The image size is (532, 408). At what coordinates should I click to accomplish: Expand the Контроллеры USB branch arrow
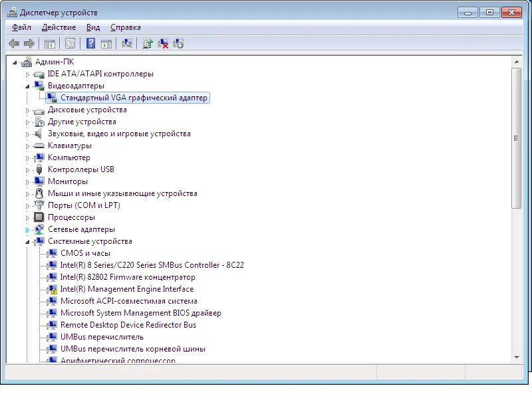tap(27, 170)
